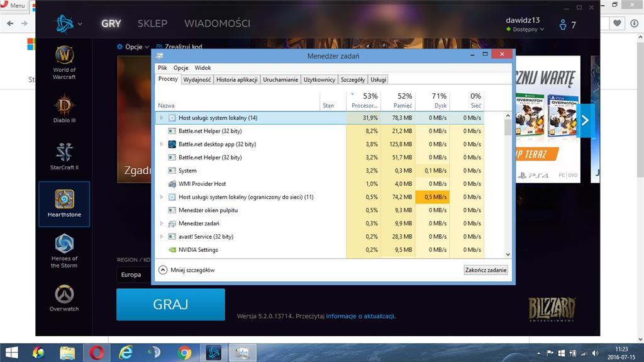Click the Zrealizuj kod link
This screenshot has height=362, width=644.
point(180,47)
